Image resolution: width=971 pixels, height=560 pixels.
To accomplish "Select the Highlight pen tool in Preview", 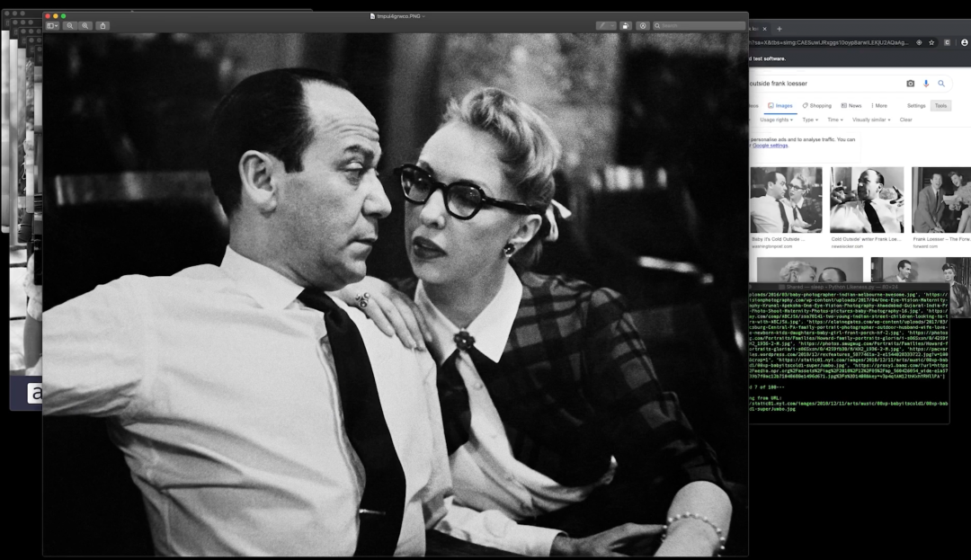I will pos(601,26).
